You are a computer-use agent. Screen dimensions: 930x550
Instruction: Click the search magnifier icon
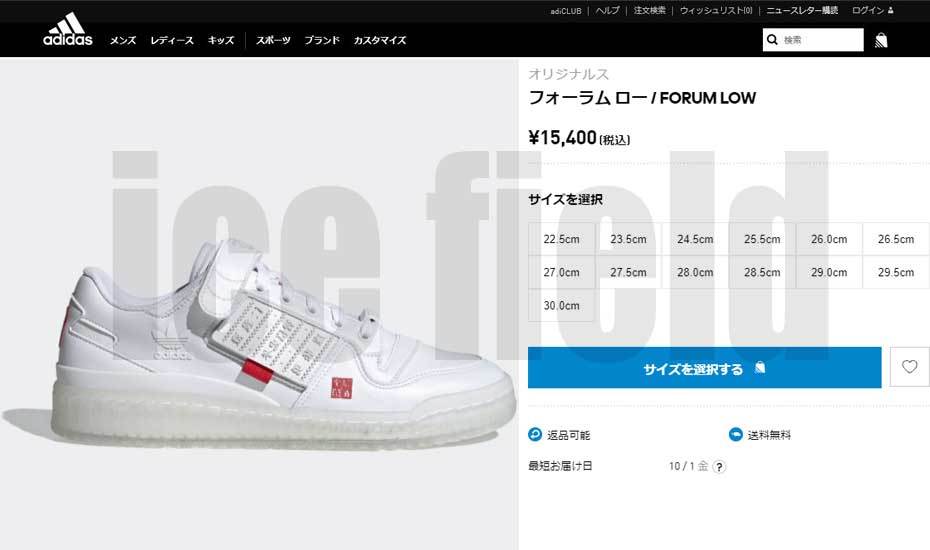772,40
